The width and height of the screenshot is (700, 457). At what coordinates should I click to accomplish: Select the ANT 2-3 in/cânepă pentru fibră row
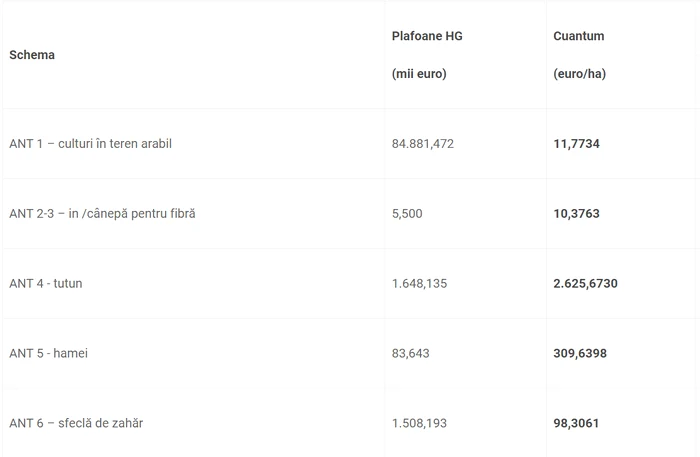350,214
